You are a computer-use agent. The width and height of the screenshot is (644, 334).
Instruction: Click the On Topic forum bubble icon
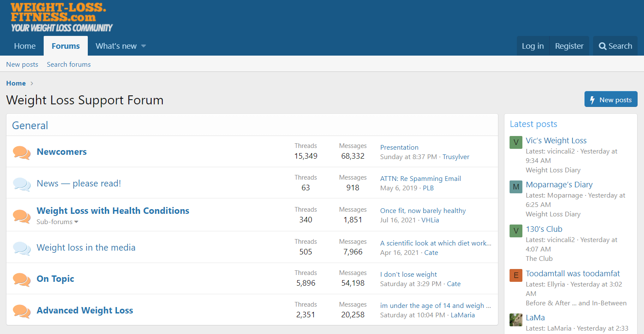[x=22, y=279]
